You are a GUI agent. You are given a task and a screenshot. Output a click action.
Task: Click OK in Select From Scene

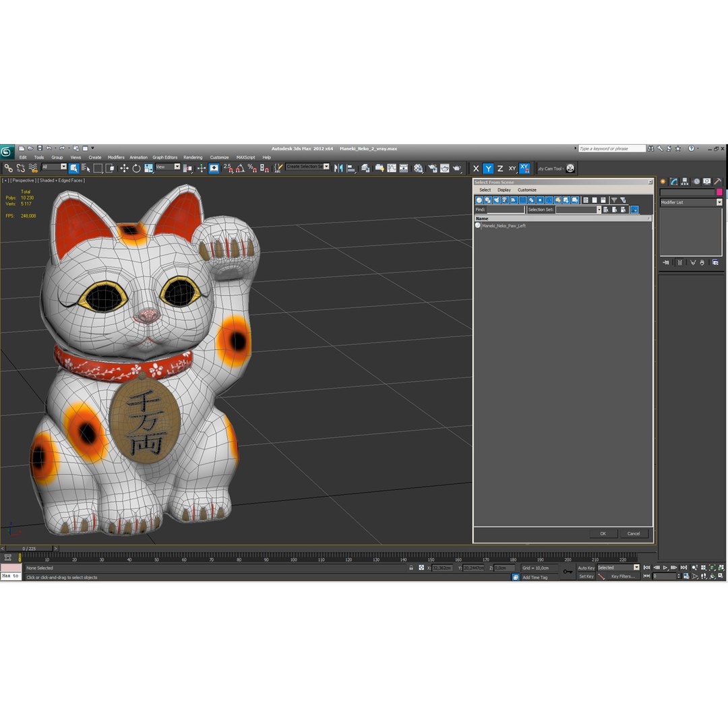pyautogui.click(x=603, y=533)
